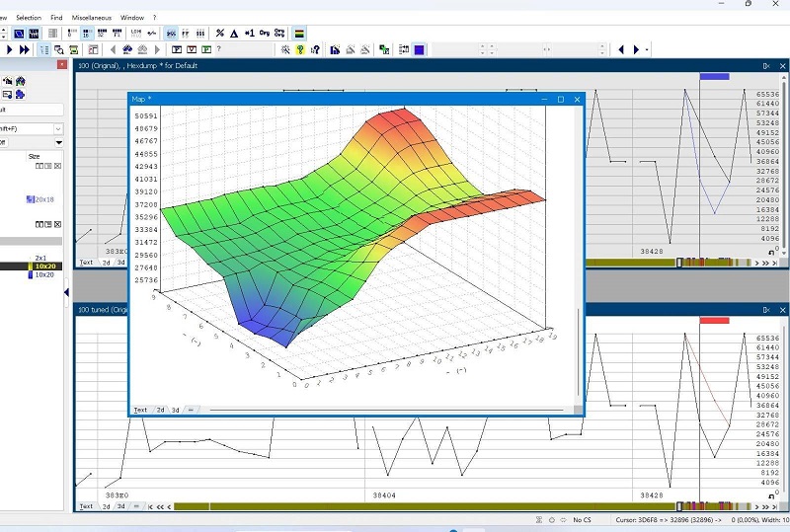
Task: Open the Find menu
Action: tap(56, 18)
